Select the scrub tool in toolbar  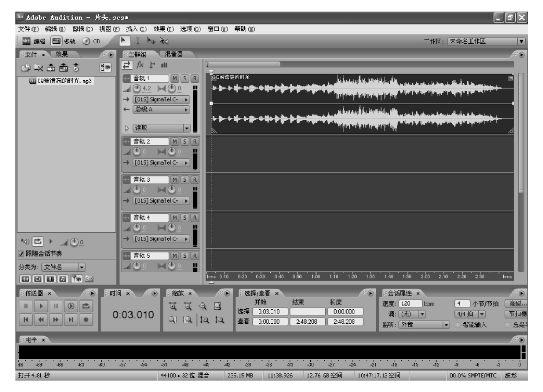pyautogui.click(x=164, y=41)
